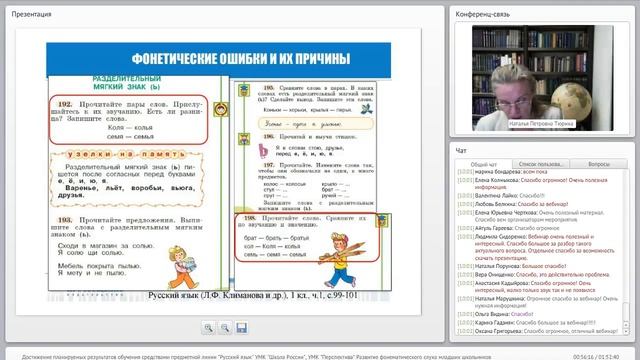Click Анастасия Кадырова's chat message
The height and width of the screenshot is (360, 640).
[x=527, y=287]
